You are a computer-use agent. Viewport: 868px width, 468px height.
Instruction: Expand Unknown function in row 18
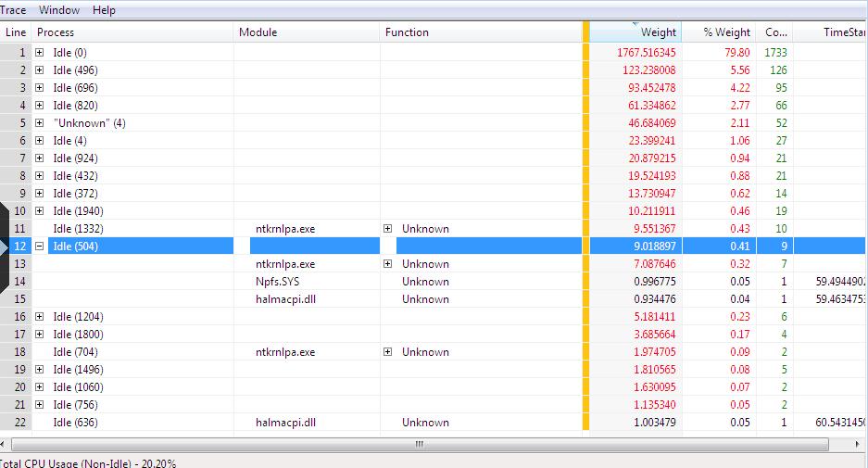388,352
